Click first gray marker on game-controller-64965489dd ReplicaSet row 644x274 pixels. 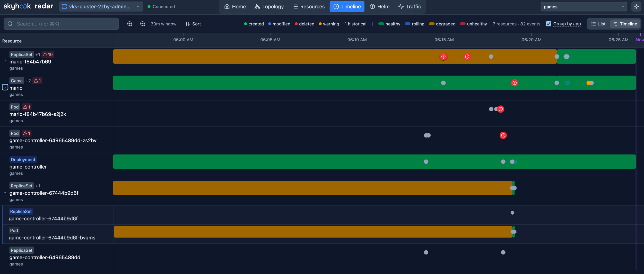[x=426, y=252]
